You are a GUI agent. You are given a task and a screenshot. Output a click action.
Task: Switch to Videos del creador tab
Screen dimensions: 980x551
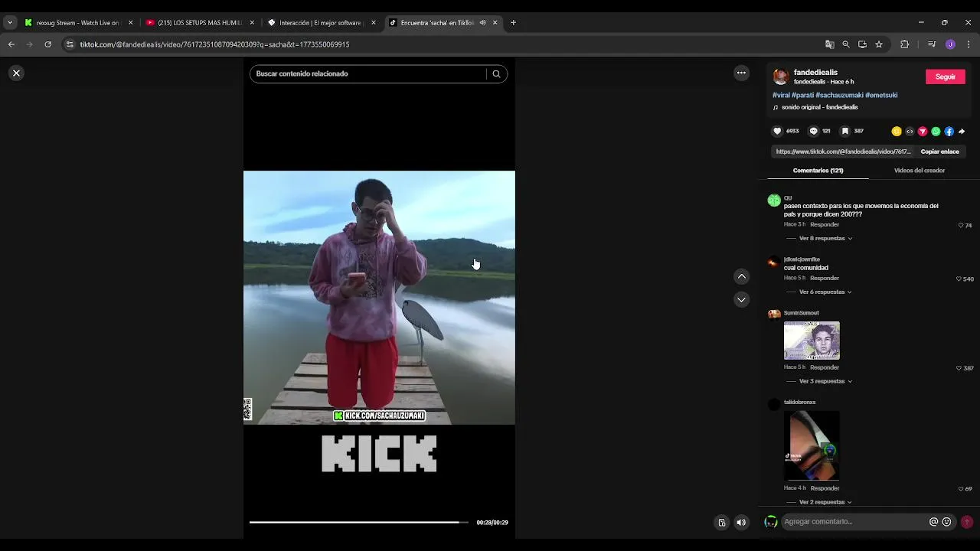point(919,171)
